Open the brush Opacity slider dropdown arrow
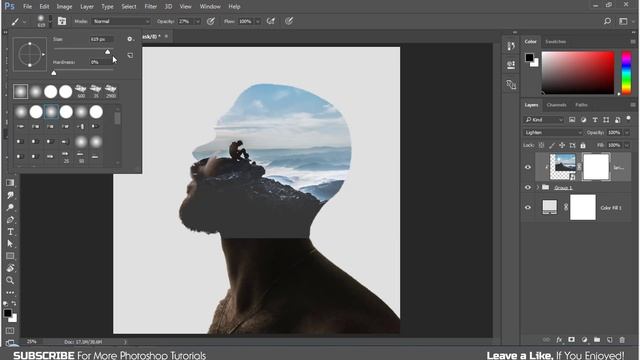This screenshot has height=360, width=640. pos(198,21)
